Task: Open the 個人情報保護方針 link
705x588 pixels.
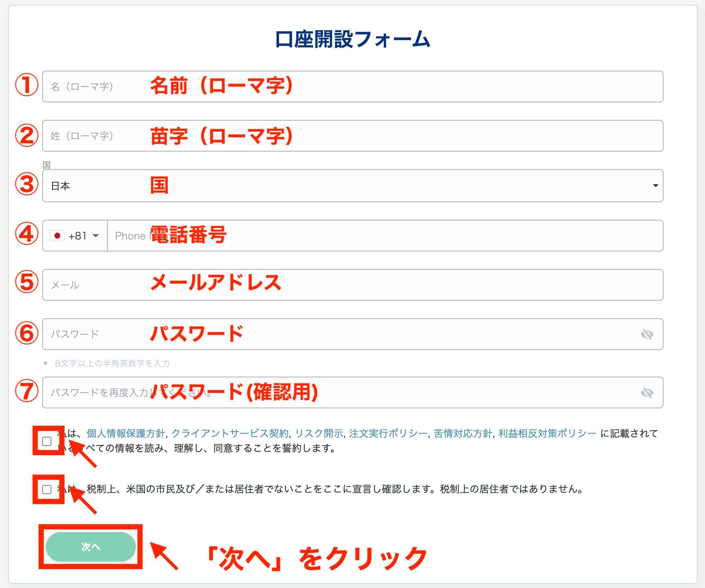Action: pos(125,434)
